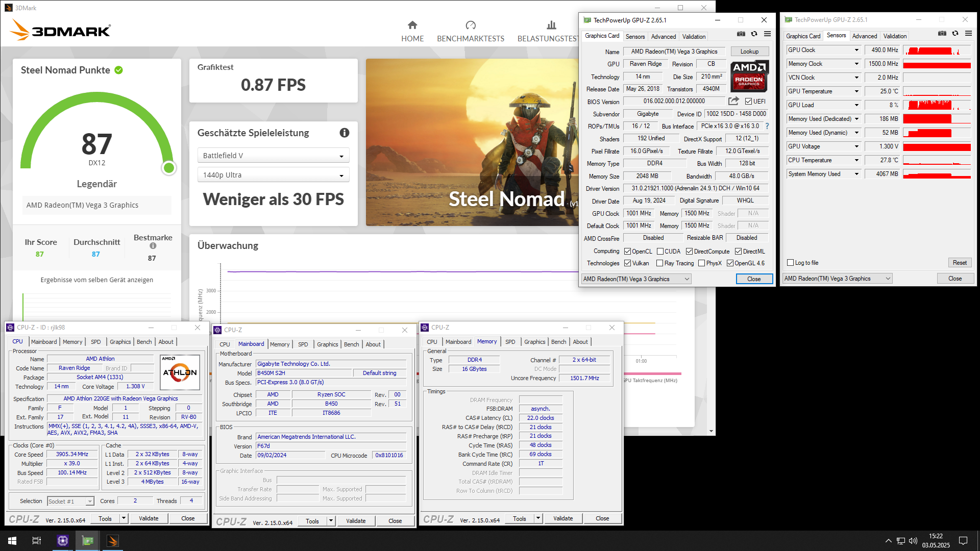This screenshot has width=980, height=551.
Task: Open the 1440p Ultra resolution dropdown
Action: pos(273,175)
